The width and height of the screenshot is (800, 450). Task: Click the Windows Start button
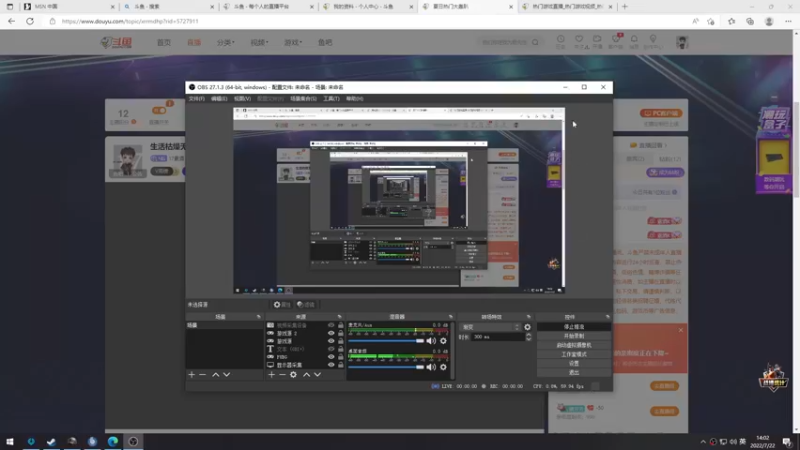[10, 441]
